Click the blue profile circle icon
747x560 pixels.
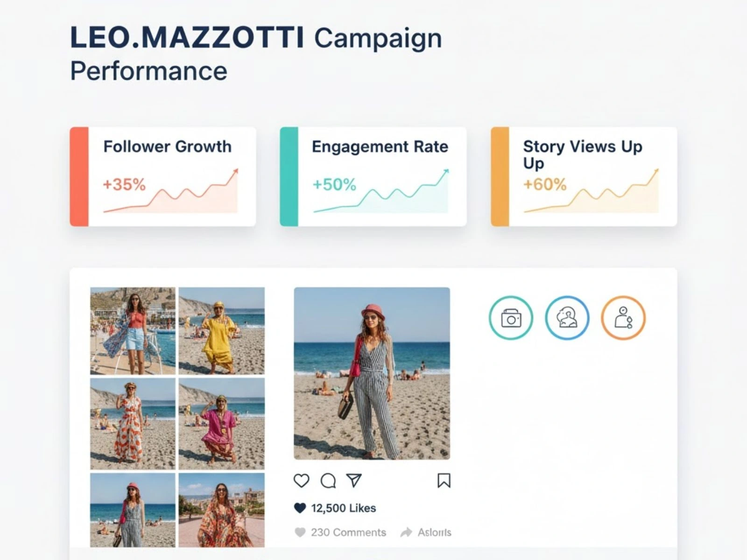[567, 318]
